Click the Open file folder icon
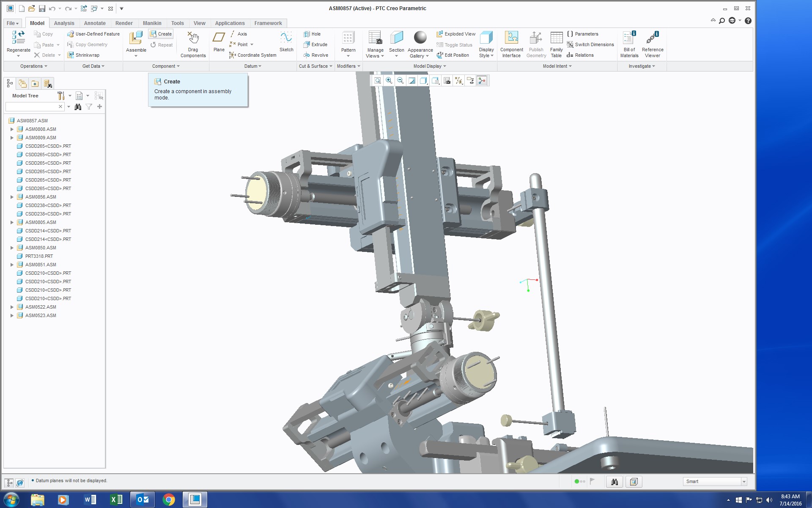The width and height of the screenshot is (812, 508). click(31, 8)
